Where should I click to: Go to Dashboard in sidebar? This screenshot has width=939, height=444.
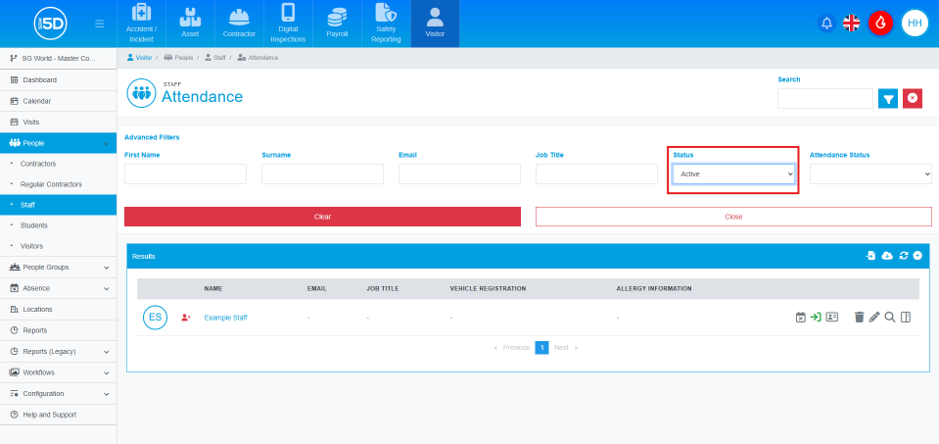coord(58,80)
